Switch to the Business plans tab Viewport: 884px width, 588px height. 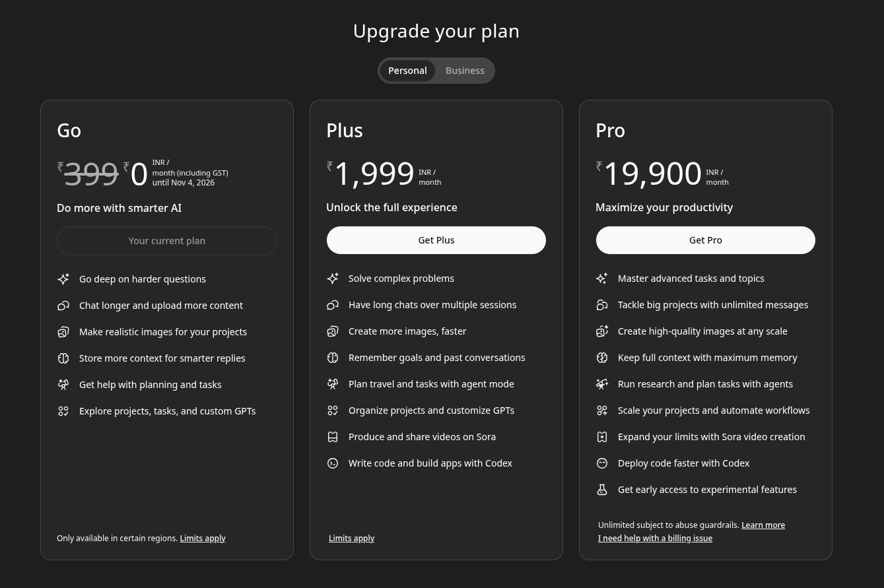(465, 71)
